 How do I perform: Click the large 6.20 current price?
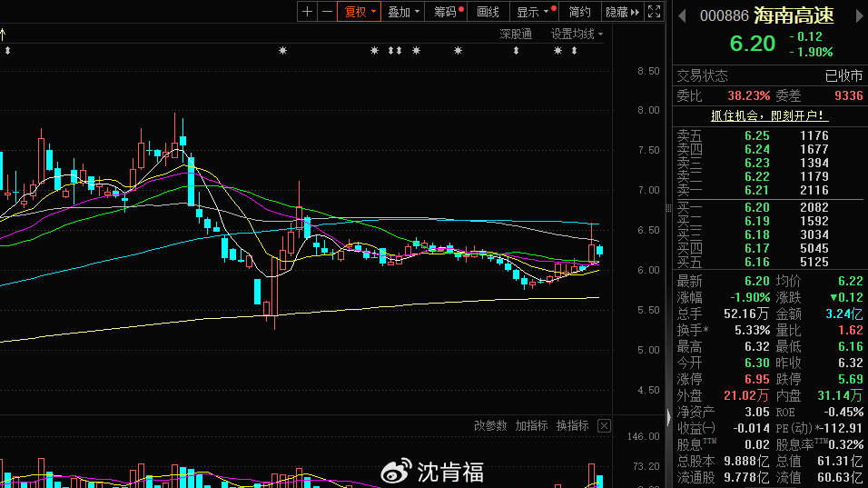pos(753,44)
